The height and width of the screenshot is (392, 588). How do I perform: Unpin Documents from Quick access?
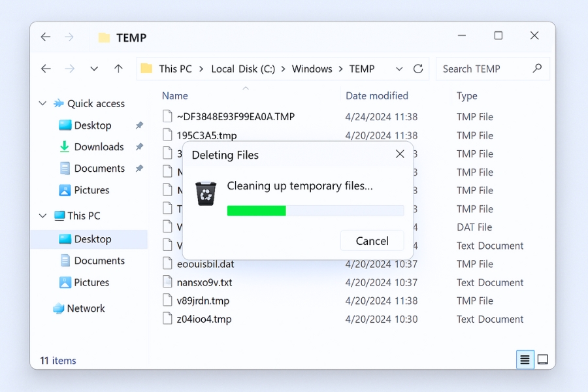[x=139, y=169]
